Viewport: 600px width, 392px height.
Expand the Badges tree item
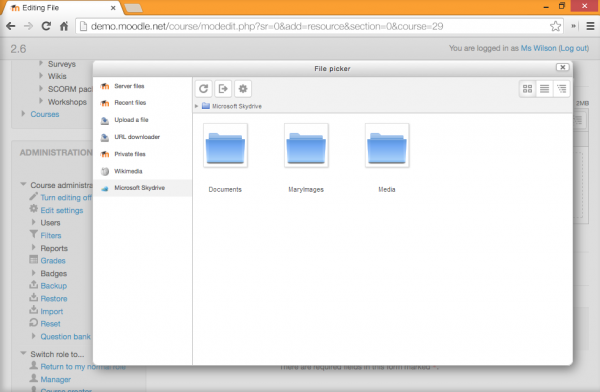[34, 273]
